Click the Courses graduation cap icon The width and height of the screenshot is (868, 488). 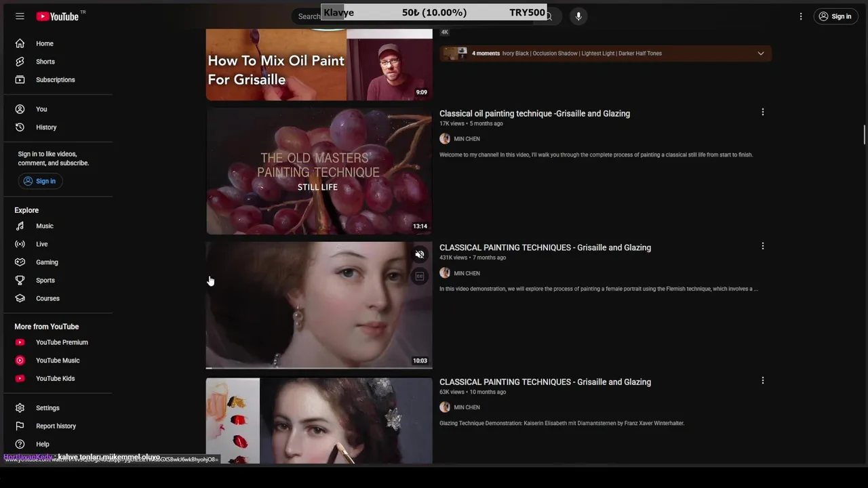pyautogui.click(x=20, y=298)
